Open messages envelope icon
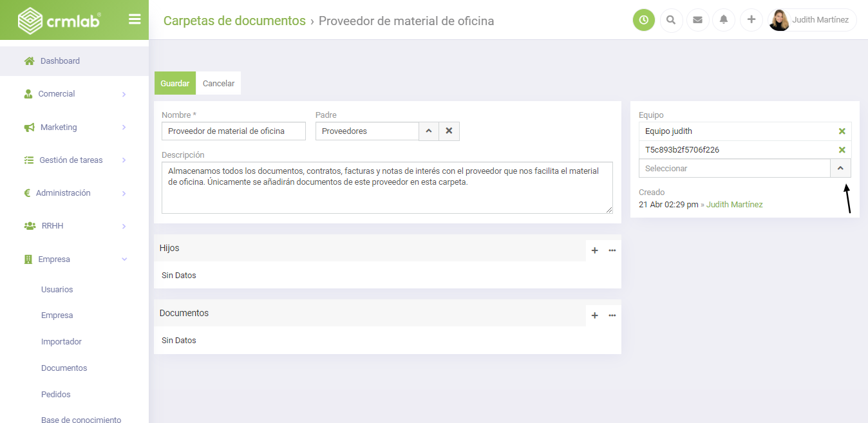868x423 pixels. (x=697, y=20)
